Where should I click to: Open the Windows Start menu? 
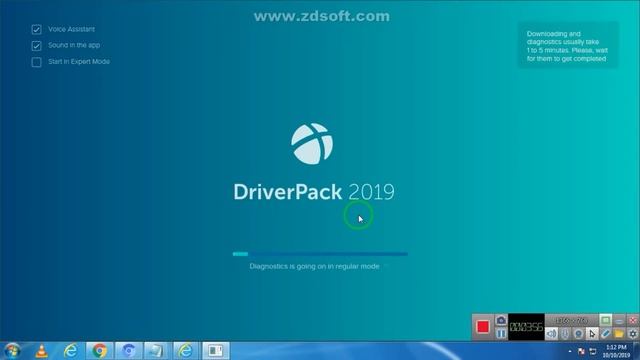tap(13, 351)
